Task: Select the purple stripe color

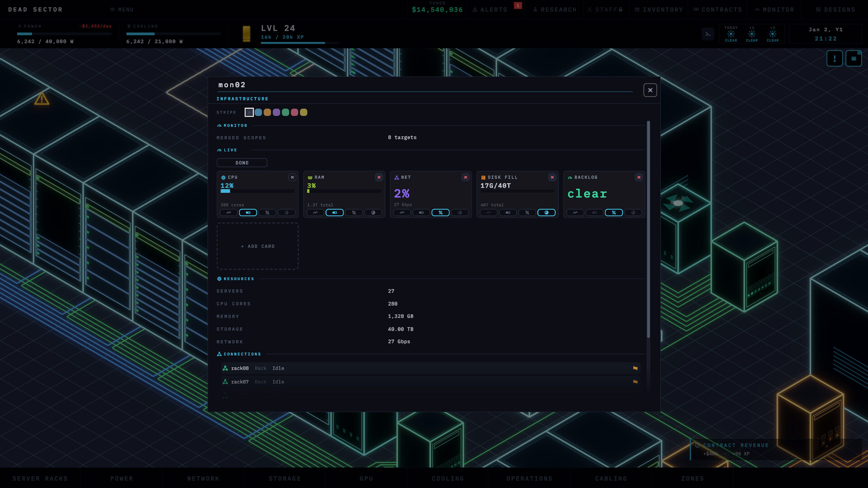Action: [x=276, y=112]
